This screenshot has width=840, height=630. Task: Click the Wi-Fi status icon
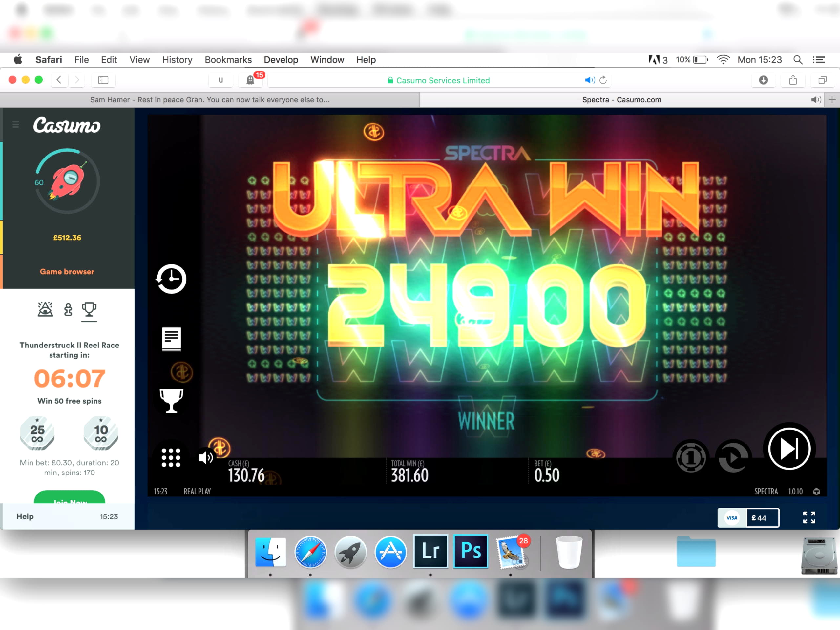tap(723, 60)
